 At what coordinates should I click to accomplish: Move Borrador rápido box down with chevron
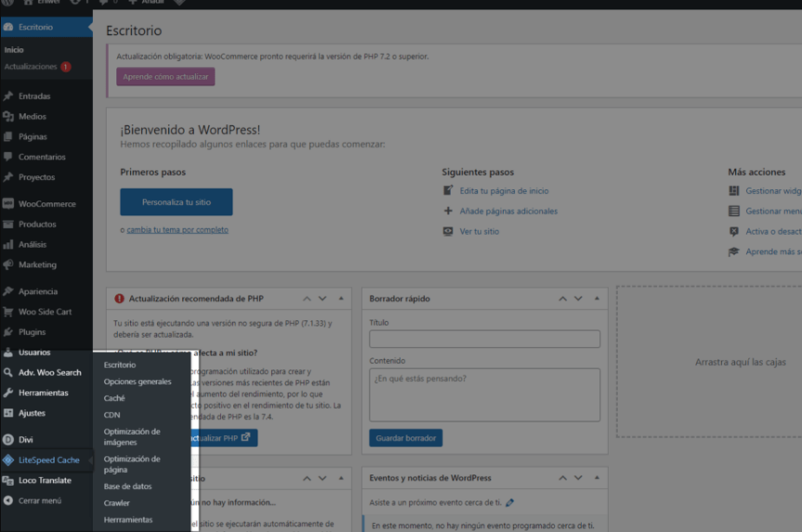pyautogui.click(x=578, y=298)
